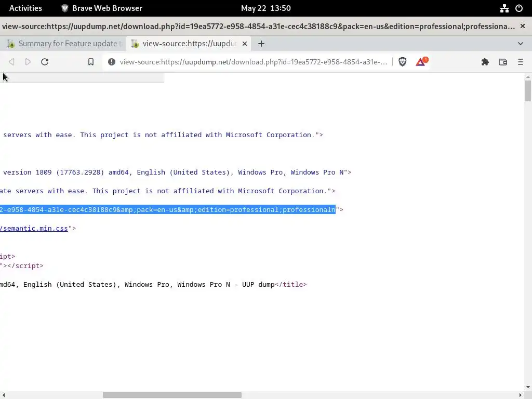Screen dimensions: 532x399
Task: Select the view-source:https://uupdump tab
Action: tap(189, 44)
